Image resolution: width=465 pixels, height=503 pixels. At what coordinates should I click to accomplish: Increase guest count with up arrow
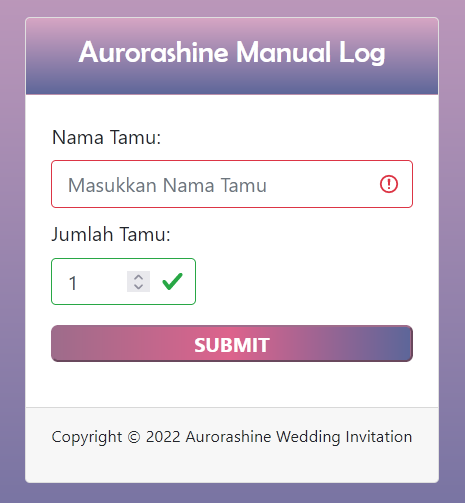point(138,277)
